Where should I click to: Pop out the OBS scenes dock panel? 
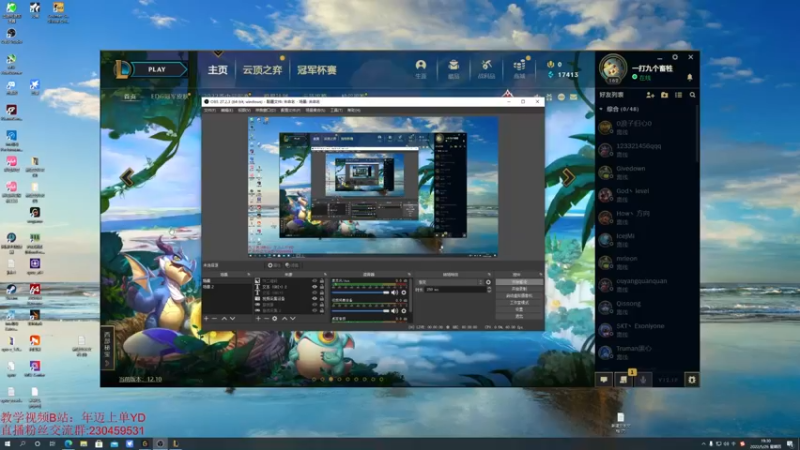pos(248,274)
